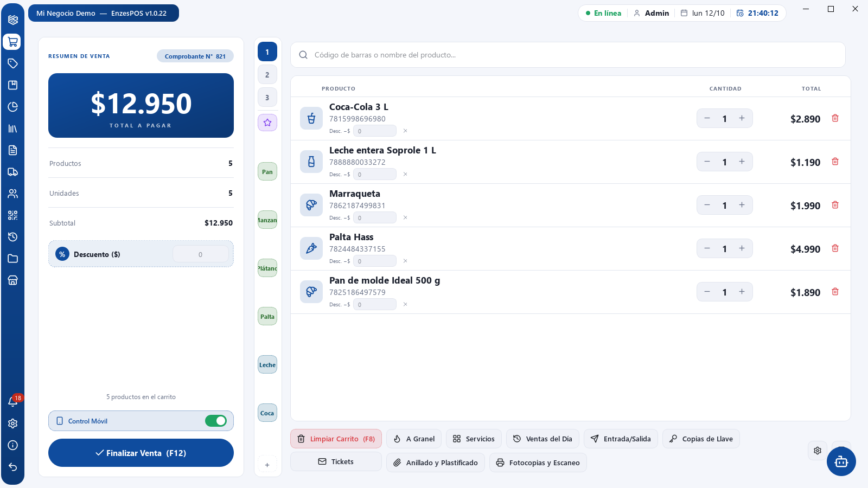Click discount field for Palta Hass
This screenshot has width=868, height=488.
tap(375, 261)
